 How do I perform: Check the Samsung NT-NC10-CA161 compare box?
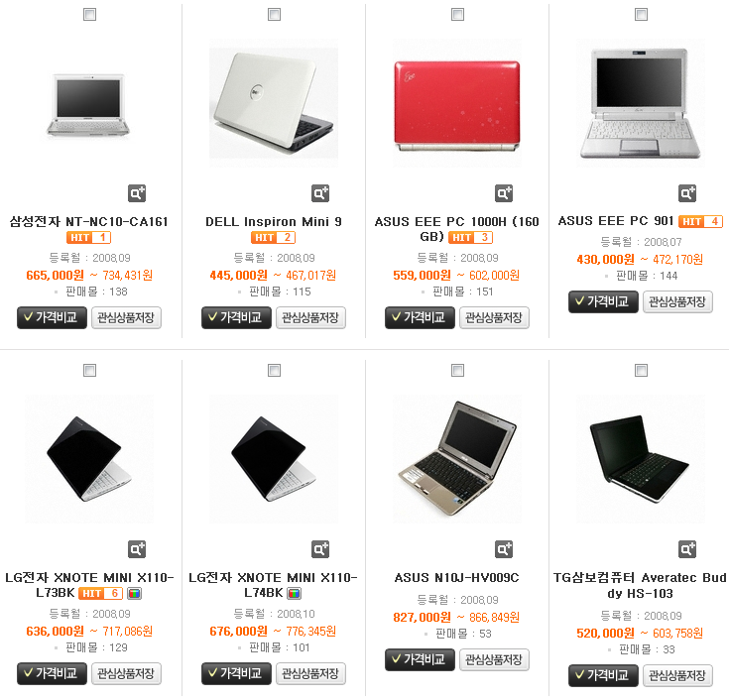coord(89,15)
